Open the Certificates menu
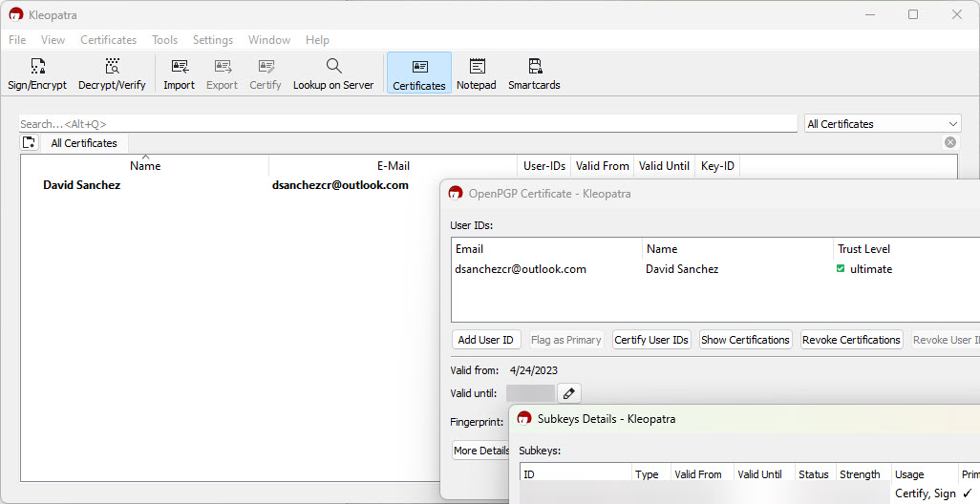The image size is (980, 504). click(108, 40)
